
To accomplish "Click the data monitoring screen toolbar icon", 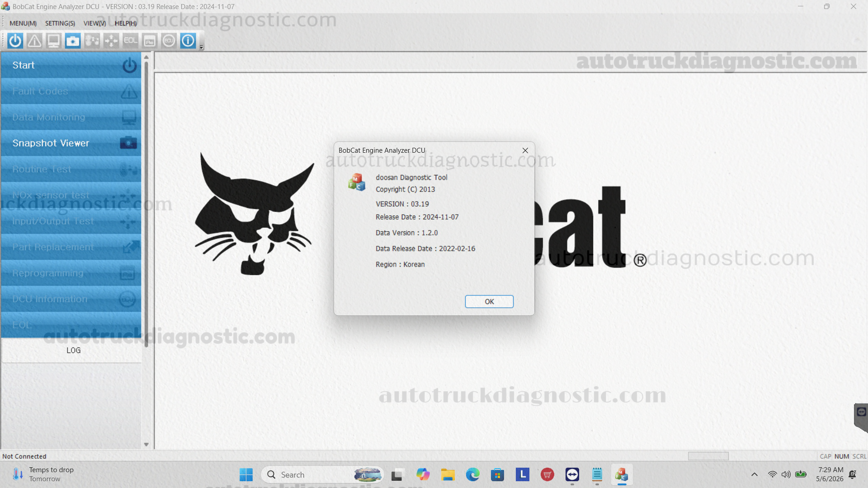I will coord(53,41).
